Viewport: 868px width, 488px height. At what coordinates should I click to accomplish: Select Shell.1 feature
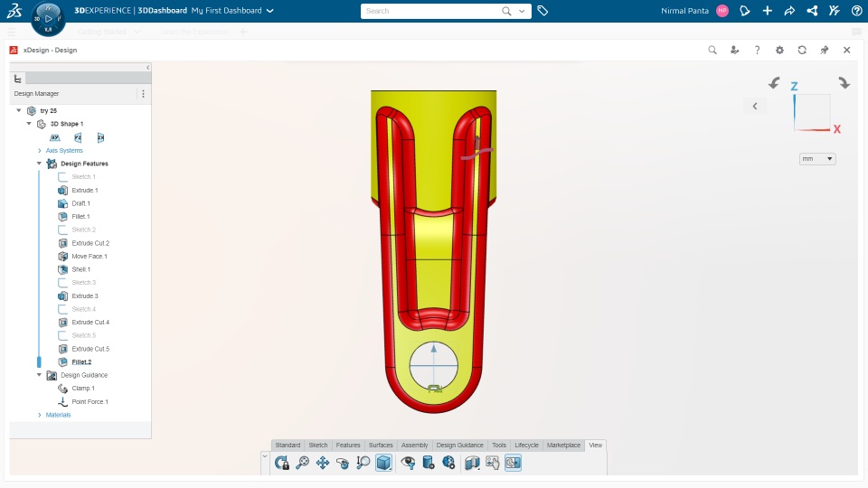[x=80, y=269]
